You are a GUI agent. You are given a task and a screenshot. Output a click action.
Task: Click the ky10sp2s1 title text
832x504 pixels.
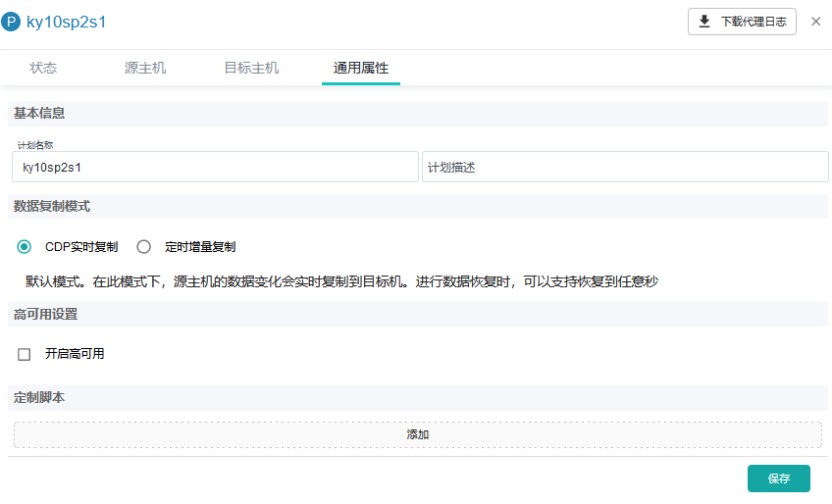pos(66,22)
